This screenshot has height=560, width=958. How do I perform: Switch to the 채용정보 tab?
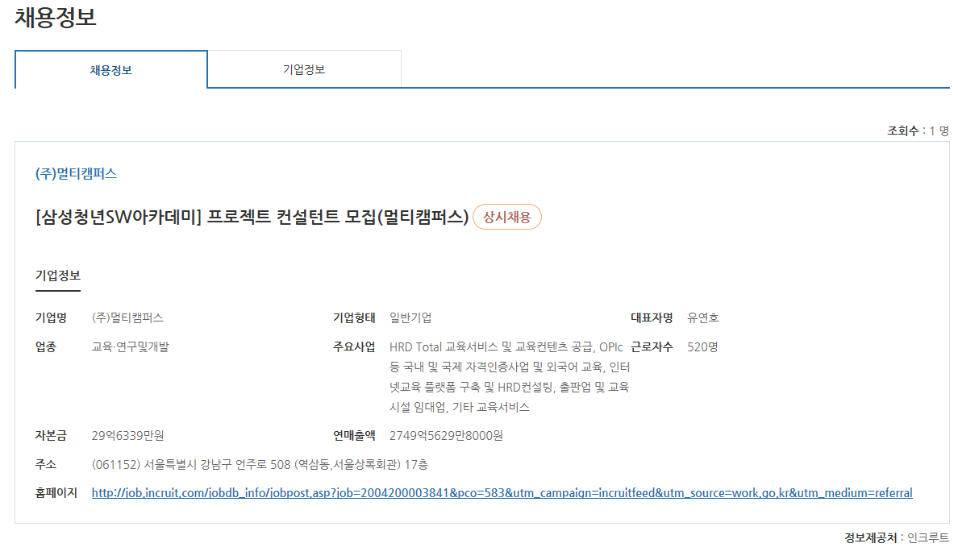click(x=111, y=69)
